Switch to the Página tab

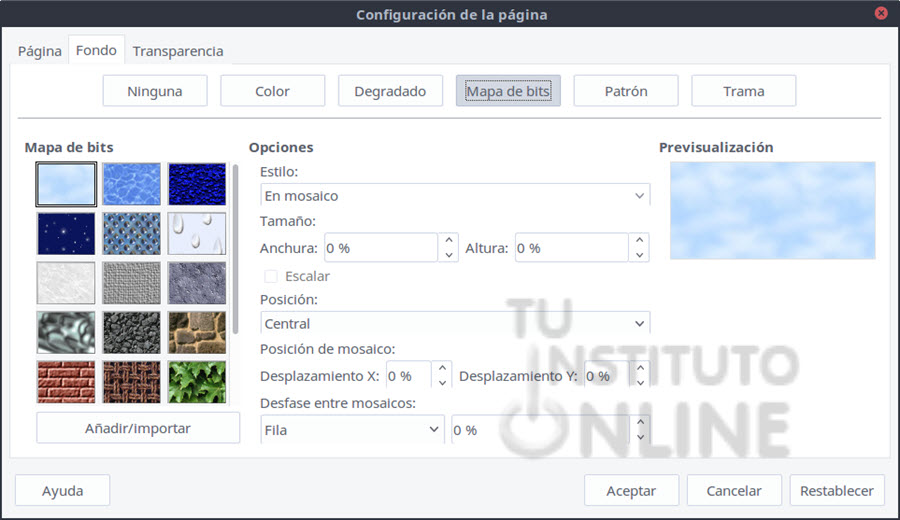pyautogui.click(x=40, y=51)
